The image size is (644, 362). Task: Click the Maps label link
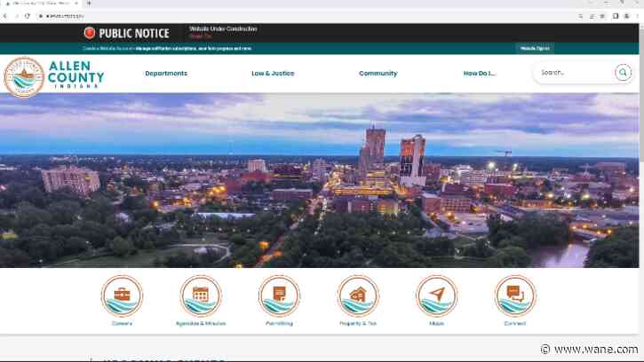pyautogui.click(x=437, y=324)
